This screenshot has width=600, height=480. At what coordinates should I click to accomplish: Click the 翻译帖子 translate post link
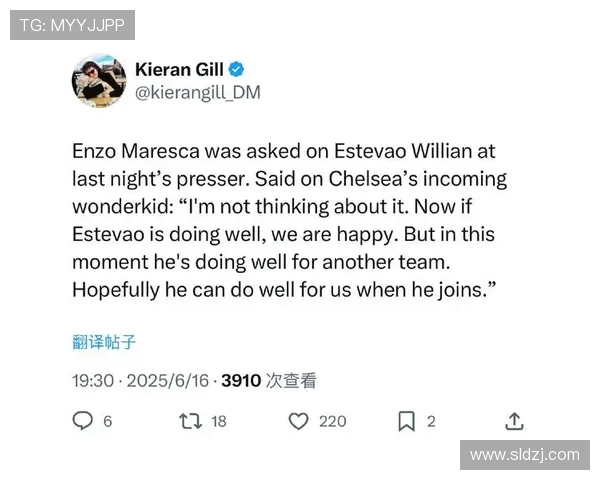click(x=104, y=341)
